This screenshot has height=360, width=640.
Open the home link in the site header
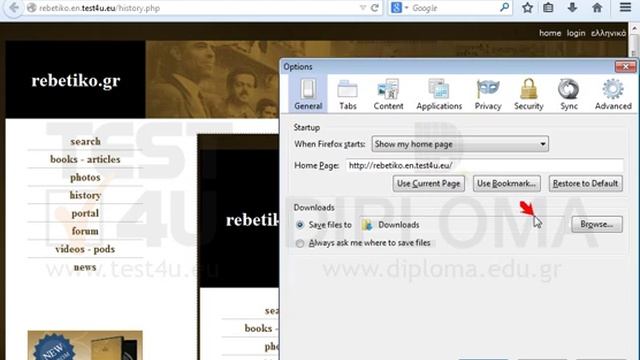point(550,33)
